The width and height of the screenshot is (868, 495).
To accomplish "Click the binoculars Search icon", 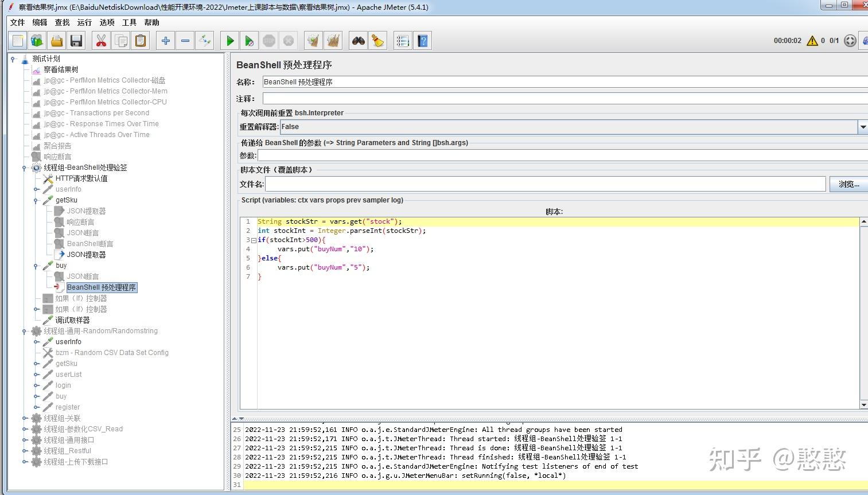I will [x=359, y=41].
